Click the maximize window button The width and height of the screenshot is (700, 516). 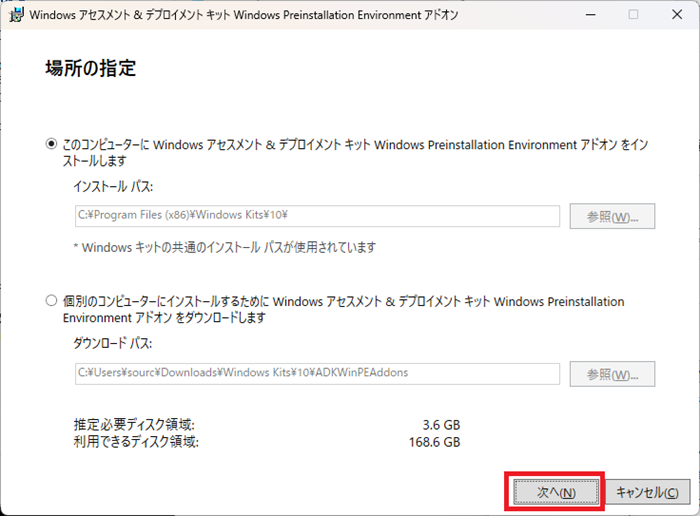tap(633, 15)
